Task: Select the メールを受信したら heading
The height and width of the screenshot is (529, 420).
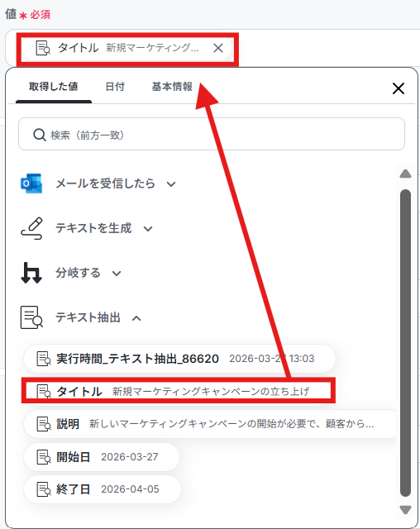Action: click(x=105, y=183)
